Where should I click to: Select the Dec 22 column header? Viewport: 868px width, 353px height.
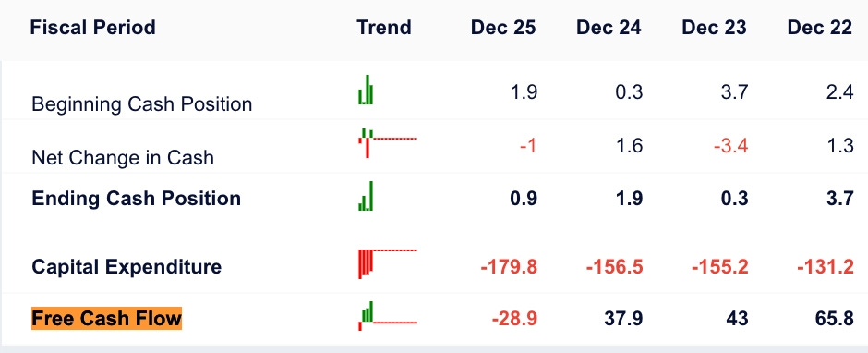pyautogui.click(x=820, y=27)
